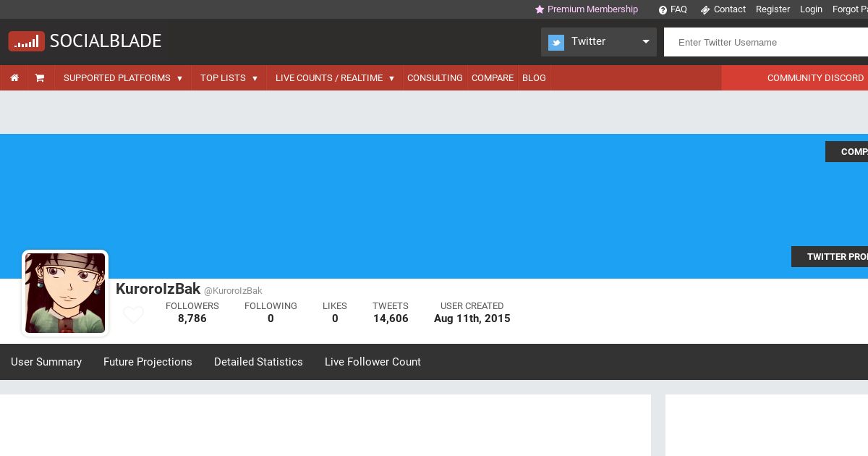Click the Register link
This screenshot has width=868, height=456.
[773, 9]
